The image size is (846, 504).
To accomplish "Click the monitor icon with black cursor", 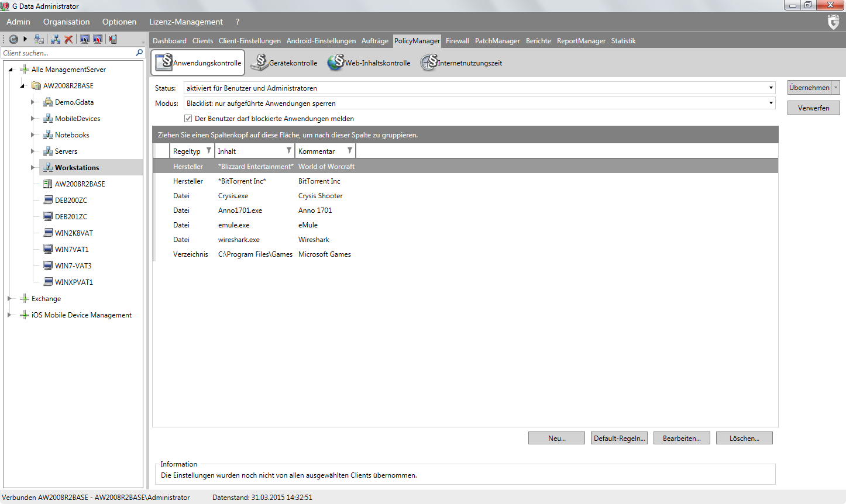I will 85,39.
